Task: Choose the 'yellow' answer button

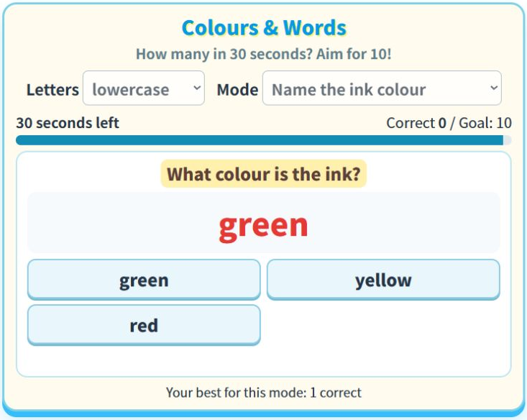Action: [383, 280]
